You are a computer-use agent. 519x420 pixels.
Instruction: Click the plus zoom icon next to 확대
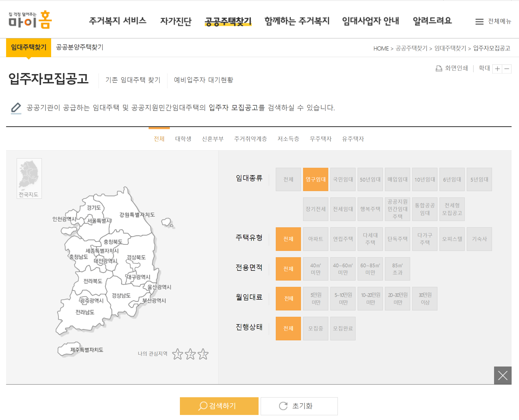tap(497, 69)
